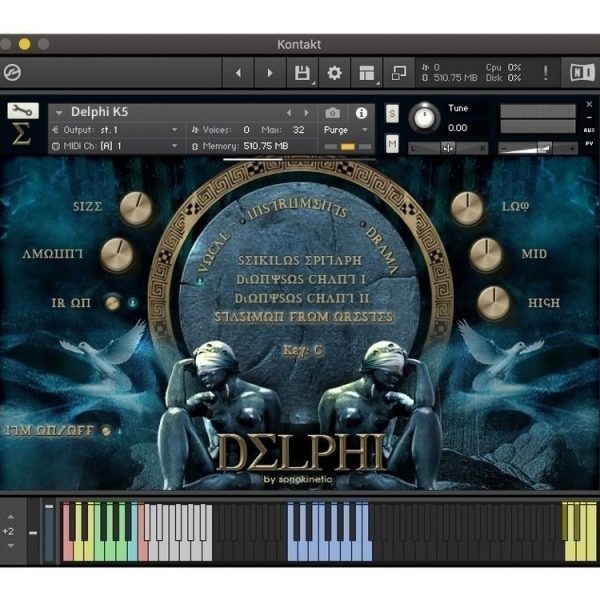
Task: Switch to the Instruments tab
Action: 297,208
